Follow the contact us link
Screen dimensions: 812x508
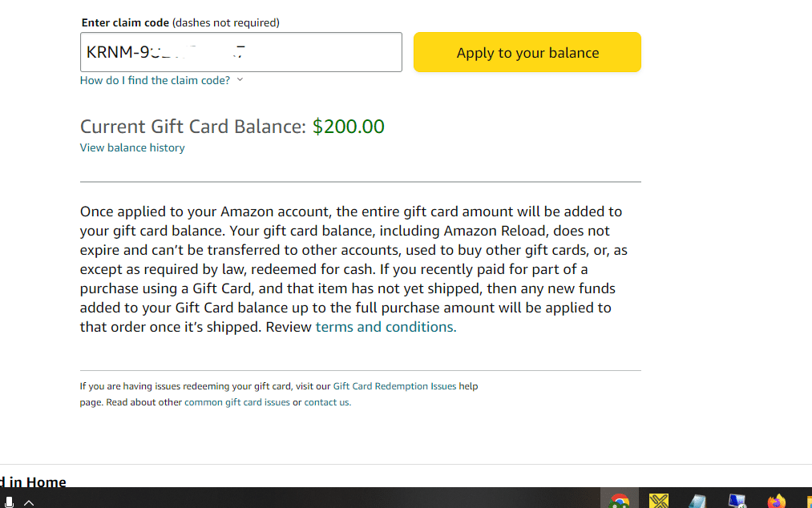(x=326, y=402)
